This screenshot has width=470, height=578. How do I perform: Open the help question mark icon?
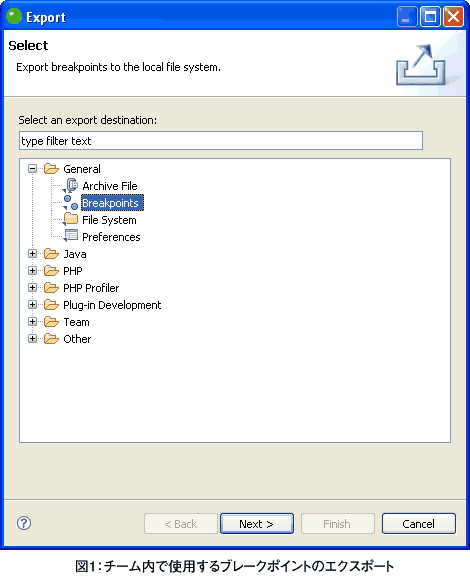pos(24,523)
